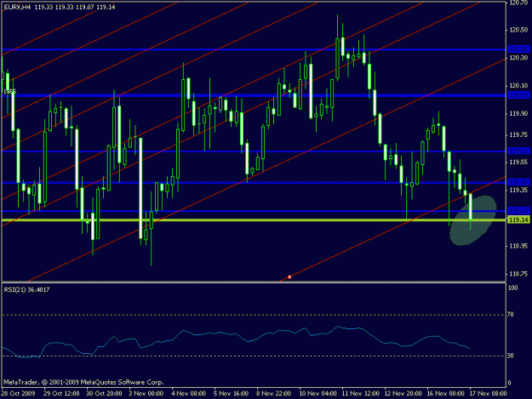Click the 29 Oct 12:00 time label

coord(62,394)
